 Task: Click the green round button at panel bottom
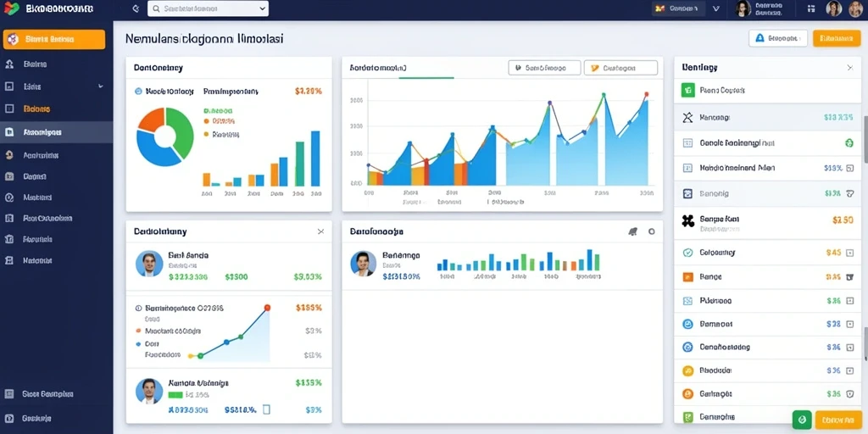pos(802,420)
